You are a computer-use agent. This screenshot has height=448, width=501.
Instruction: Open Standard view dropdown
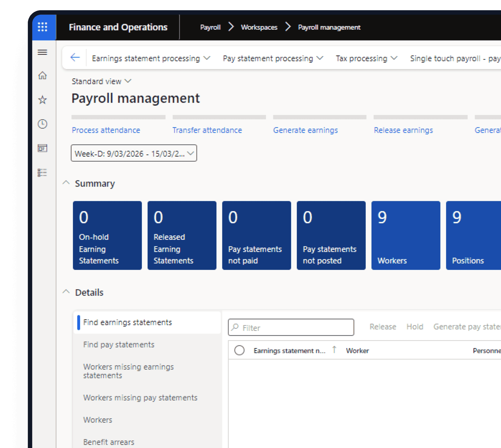[102, 81]
